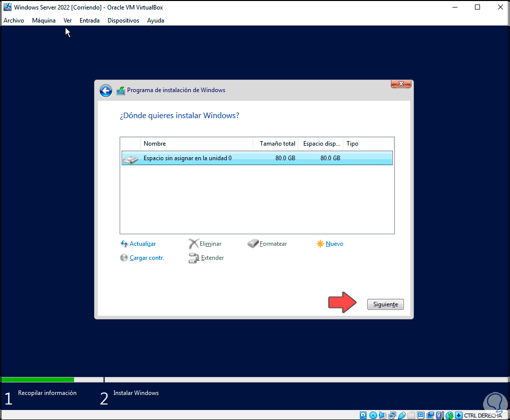The height and width of the screenshot is (420, 510).
Task: Click the Nombre column header
Action: point(197,144)
